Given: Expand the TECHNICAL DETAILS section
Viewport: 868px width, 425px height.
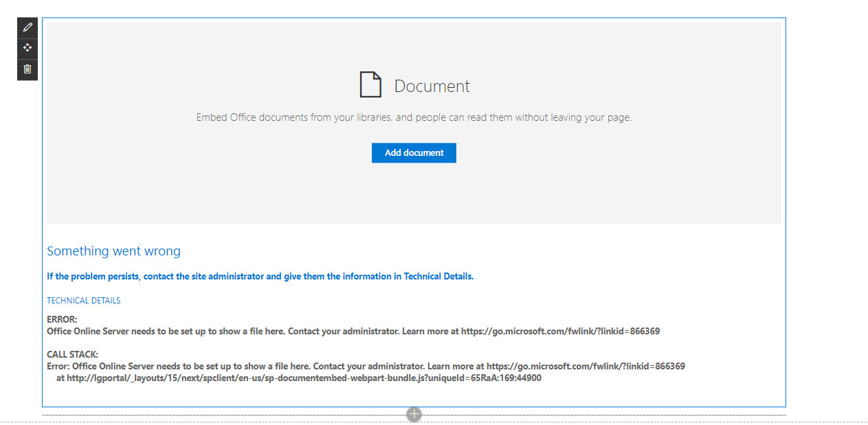Looking at the screenshot, I should click(83, 300).
